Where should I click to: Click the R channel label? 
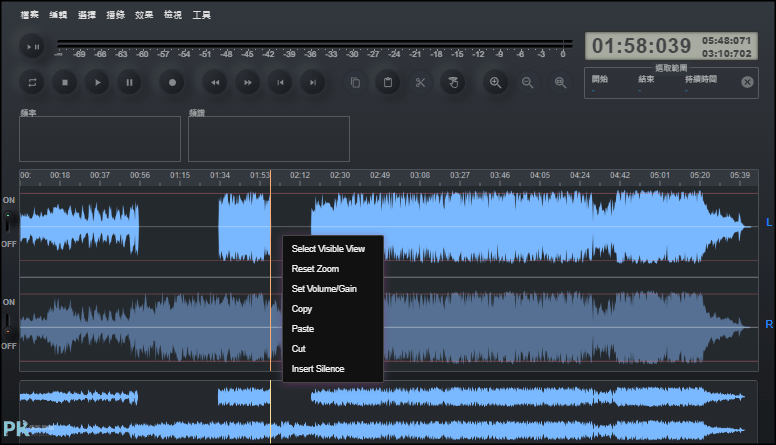point(769,324)
